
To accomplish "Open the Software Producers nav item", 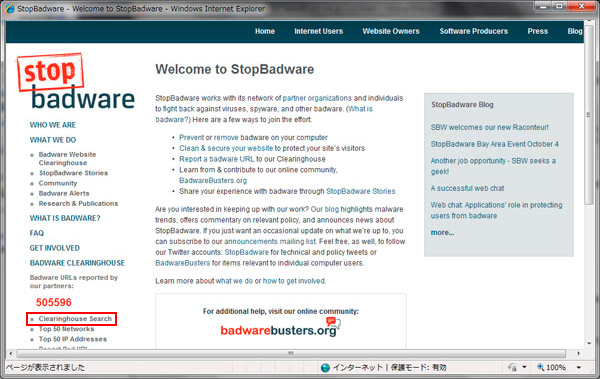I will pyautogui.click(x=473, y=31).
